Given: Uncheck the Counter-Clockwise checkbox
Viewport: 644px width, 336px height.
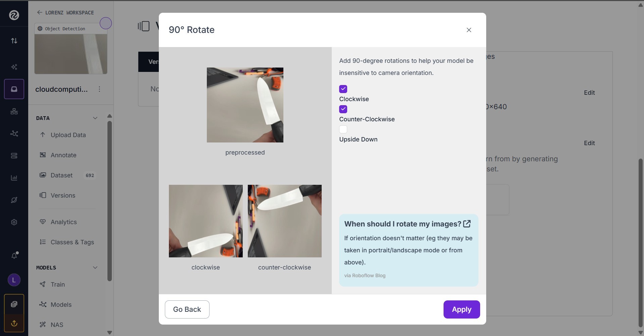Looking at the screenshot, I should click(x=343, y=109).
